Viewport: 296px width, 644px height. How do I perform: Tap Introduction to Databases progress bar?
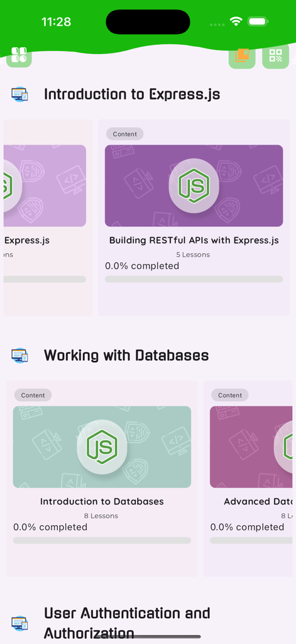pyautogui.click(x=102, y=540)
